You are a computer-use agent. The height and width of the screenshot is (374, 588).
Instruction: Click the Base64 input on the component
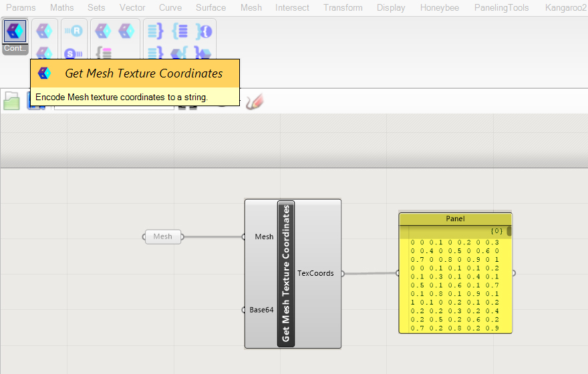[x=261, y=310]
